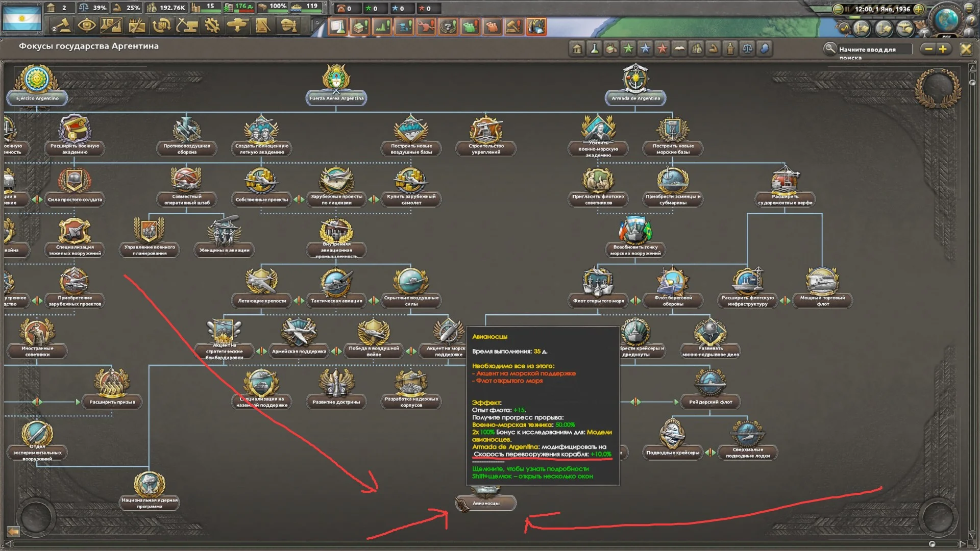Open the Construction crane screen
The height and width of the screenshot is (551, 980).
187,26
